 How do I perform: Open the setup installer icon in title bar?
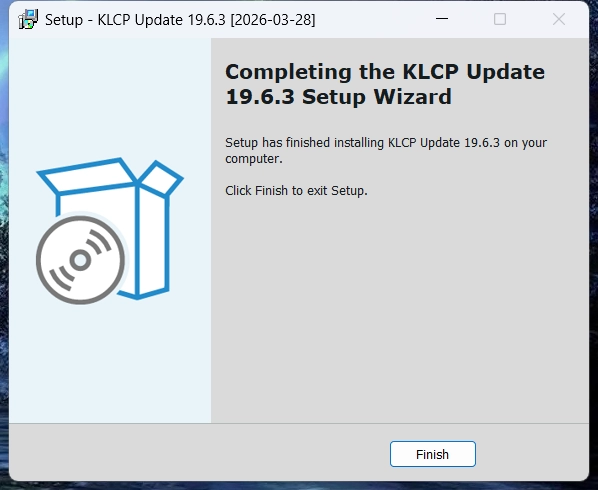point(28,19)
